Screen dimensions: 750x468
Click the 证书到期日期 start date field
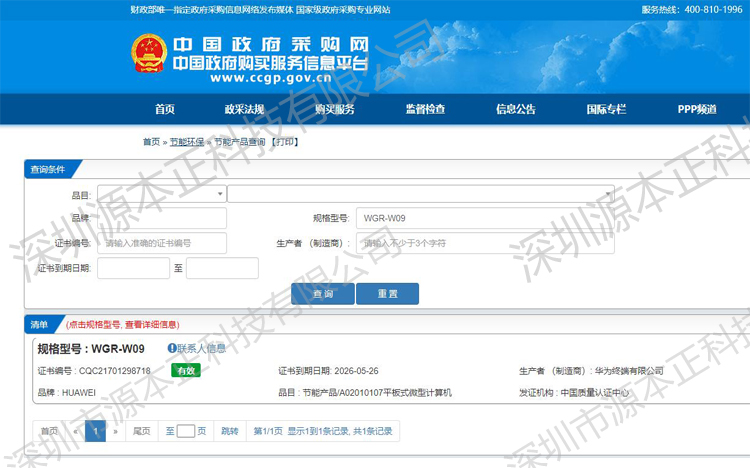click(x=133, y=268)
